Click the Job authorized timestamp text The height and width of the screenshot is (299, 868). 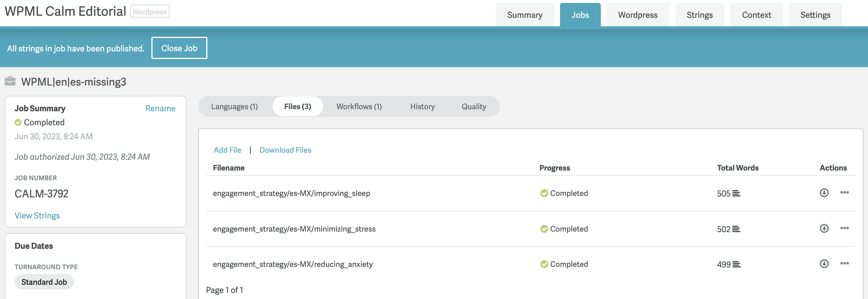(82, 157)
